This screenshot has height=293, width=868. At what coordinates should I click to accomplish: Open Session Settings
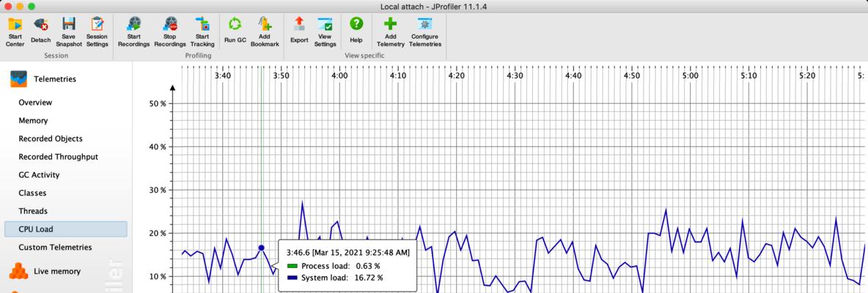(x=97, y=31)
